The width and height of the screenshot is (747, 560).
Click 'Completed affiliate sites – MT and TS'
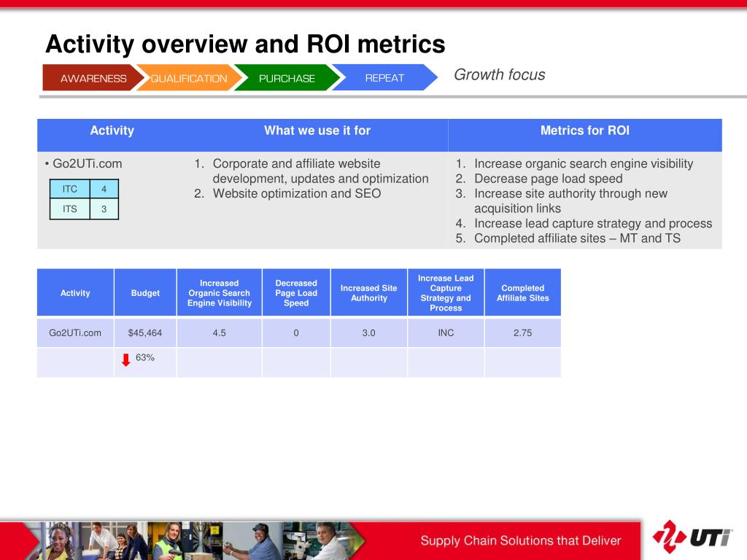(578, 238)
